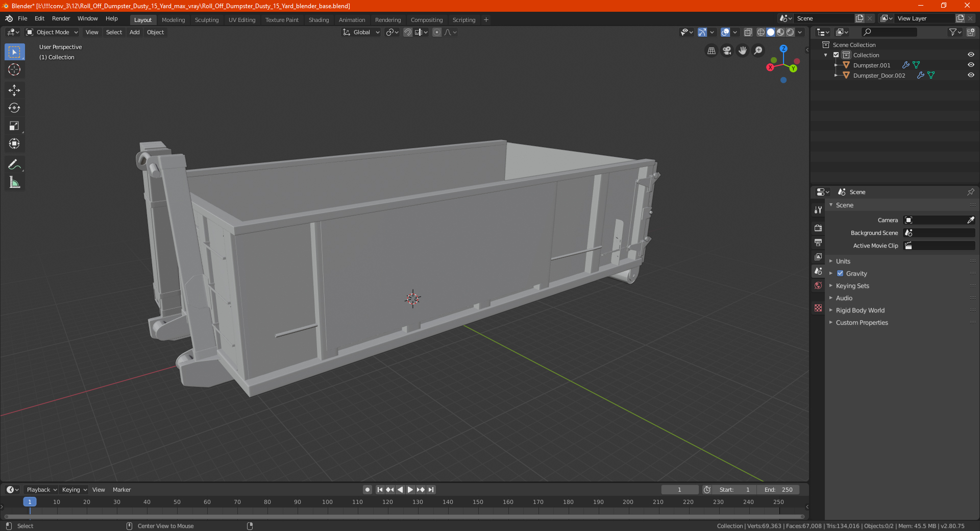Click the Z axis of navigation gizmo
Image resolution: width=980 pixels, height=531 pixels.
[783, 49]
